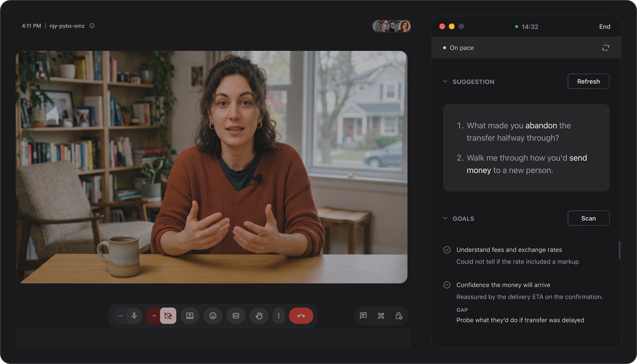Raise your hand
This screenshot has width=637, height=364.
pyautogui.click(x=259, y=316)
